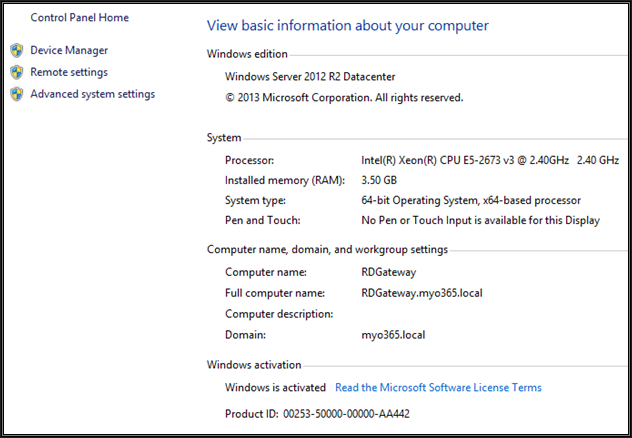Open the Device Manager link

coord(69,50)
